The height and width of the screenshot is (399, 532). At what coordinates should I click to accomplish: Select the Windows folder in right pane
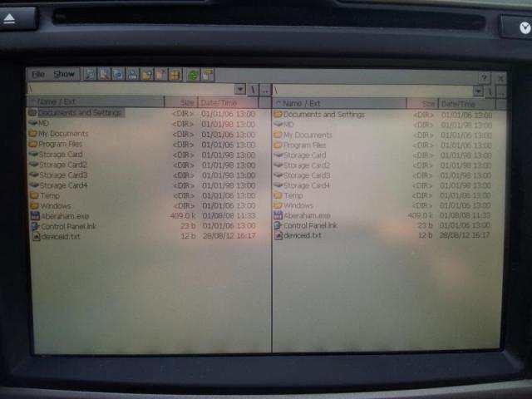293,205
